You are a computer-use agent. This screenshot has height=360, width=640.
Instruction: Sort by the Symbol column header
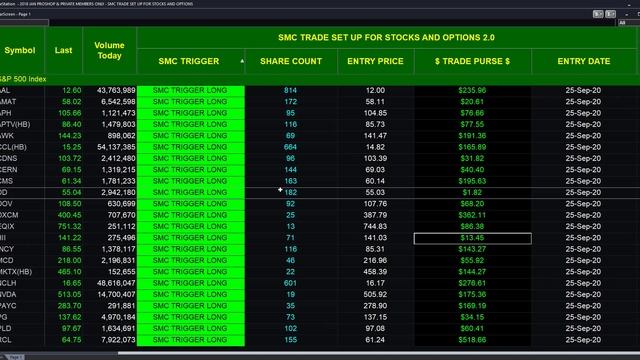[x=20, y=50]
